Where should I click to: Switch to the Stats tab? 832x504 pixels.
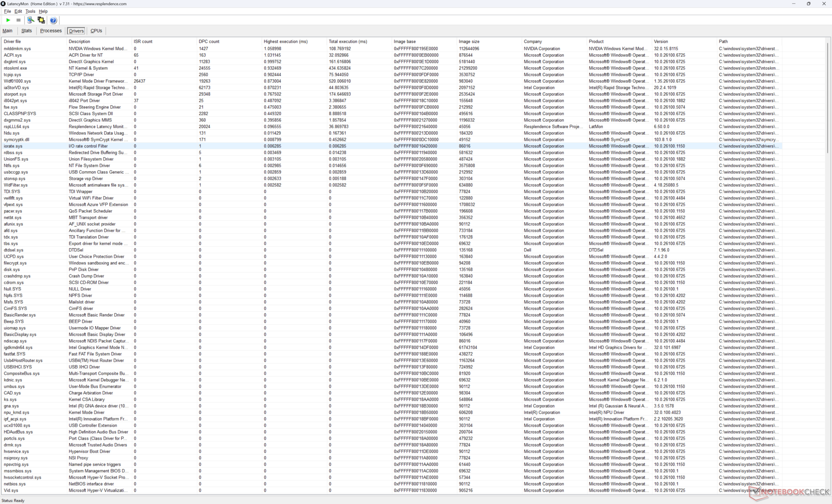[26, 31]
